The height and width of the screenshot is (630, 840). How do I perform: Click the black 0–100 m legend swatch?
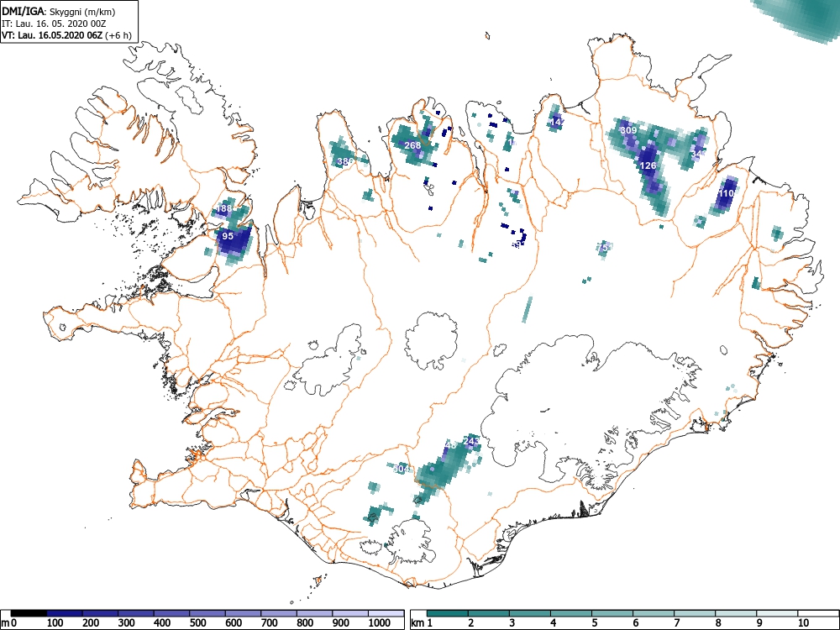click(x=29, y=613)
